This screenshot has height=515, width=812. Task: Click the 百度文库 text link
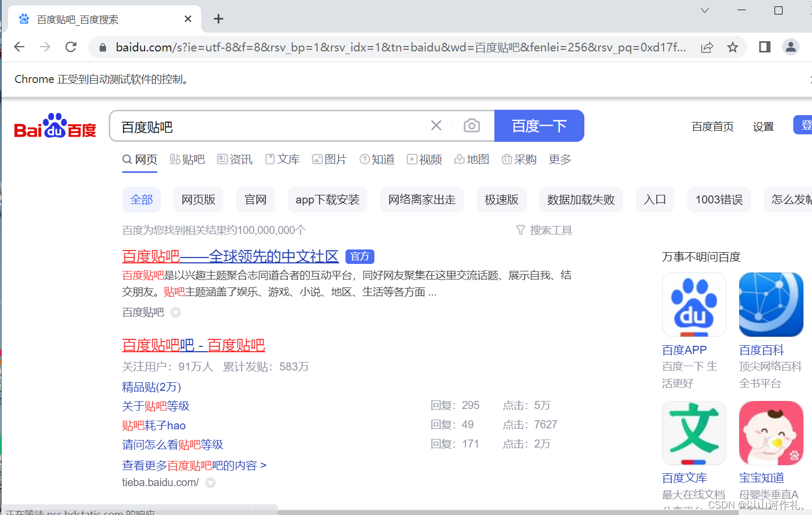pos(685,478)
